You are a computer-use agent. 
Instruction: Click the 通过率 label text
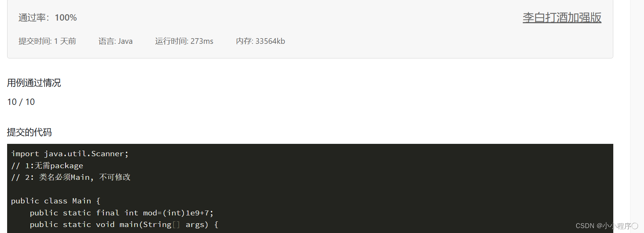pyautogui.click(x=32, y=18)
